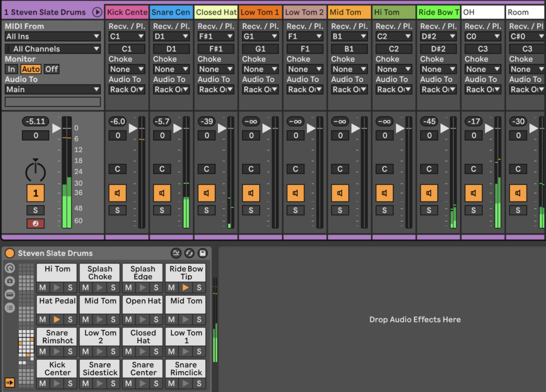Mute the Snare Sidestick pad
Viewport: 546px width, 392px height.
coord(85,383)
